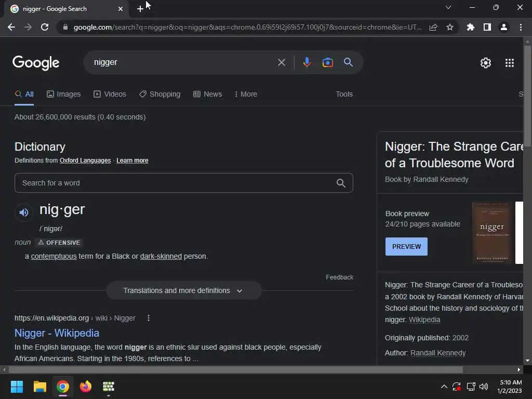Click the scroll down arrow

(x=527, y=361)
